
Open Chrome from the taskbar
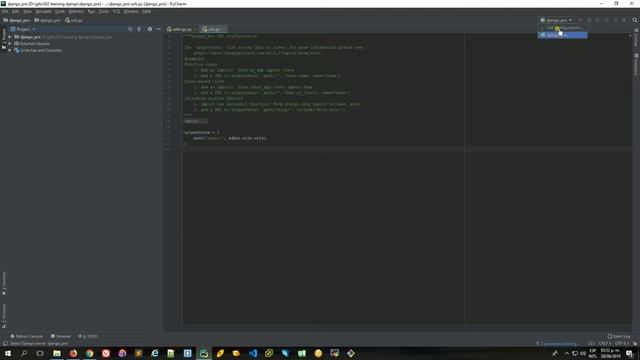(89, 353)
